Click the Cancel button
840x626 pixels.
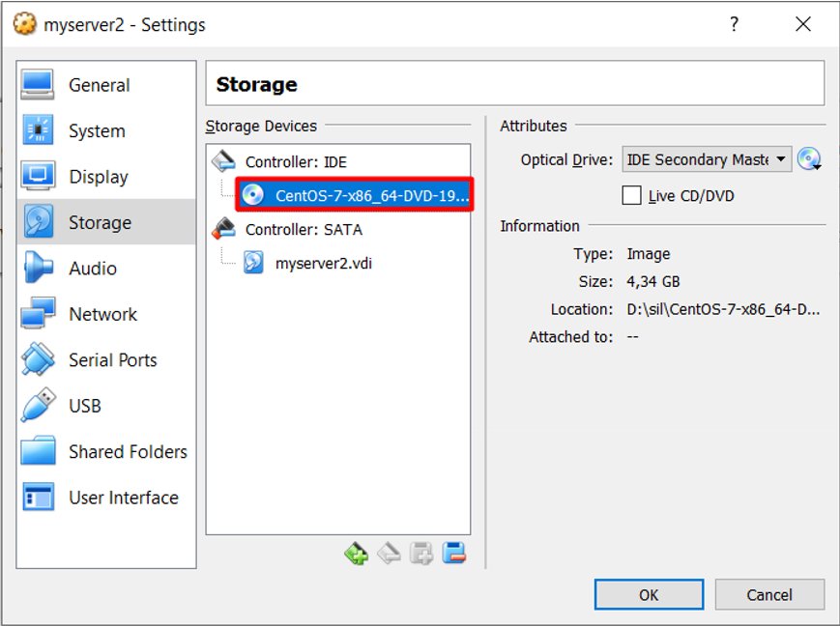(769, 594)
